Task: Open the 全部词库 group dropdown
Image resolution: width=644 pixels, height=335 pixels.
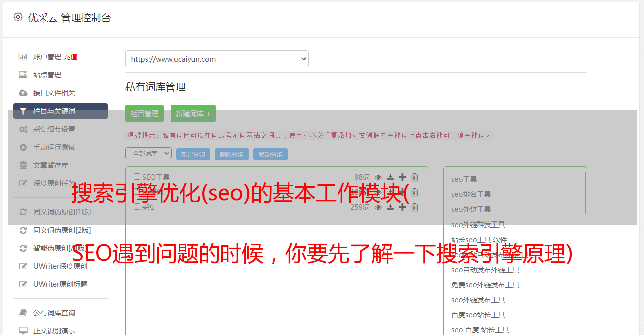Action: pos(149,153)
